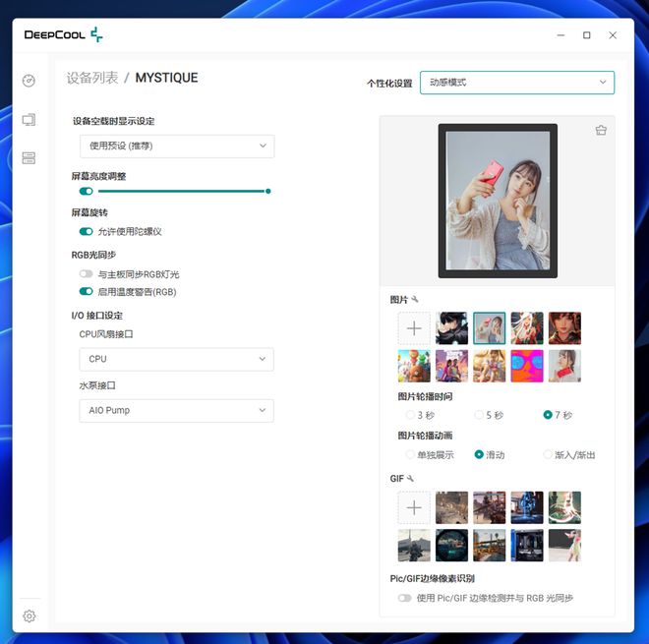Select the cartoon characters picture thumbnail
The image size is (649, 644).
pyautogui.click(x=414, y=366)
